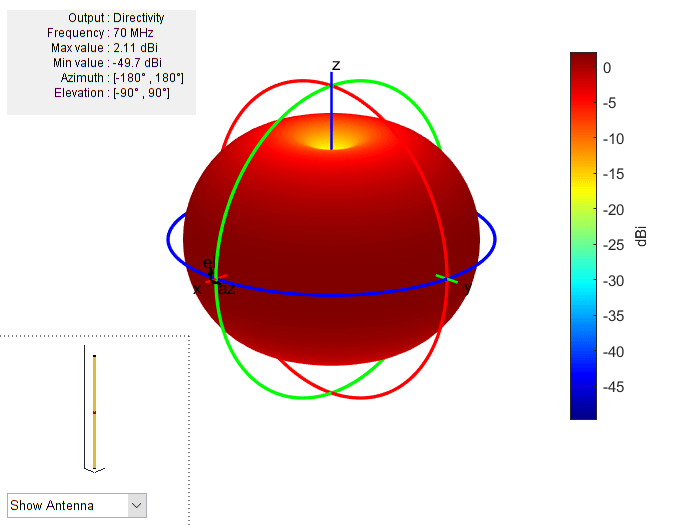The image size is (700, 525).
Task: Click the dBi colorbar unit label
Action: tap(641, 236)
